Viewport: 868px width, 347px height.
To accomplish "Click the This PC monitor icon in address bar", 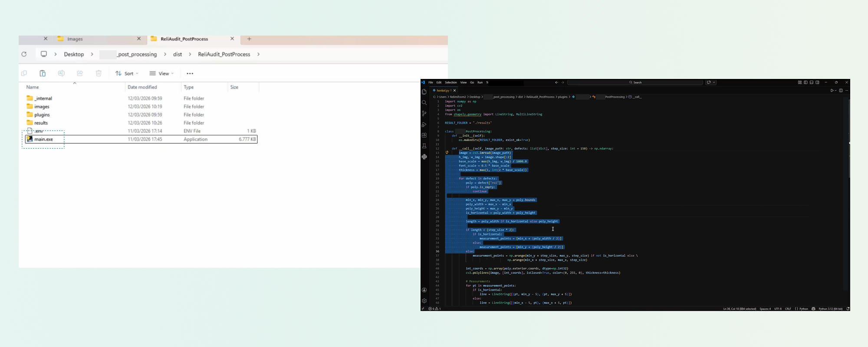I will pos(44,54).
